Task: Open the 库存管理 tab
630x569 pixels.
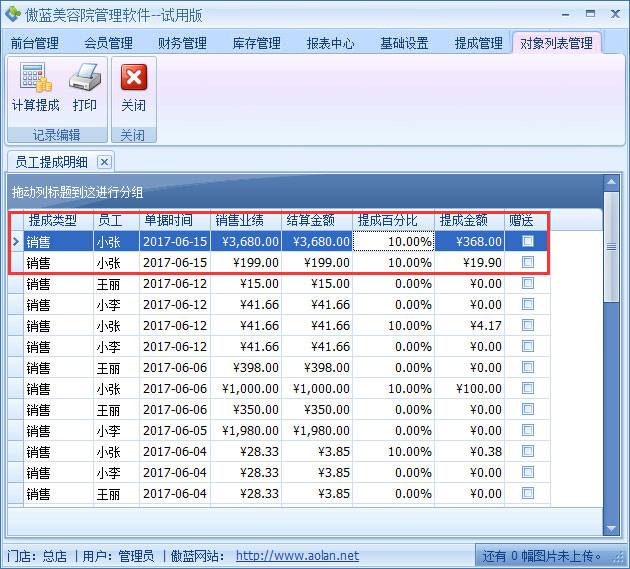Action: [256, 44]
